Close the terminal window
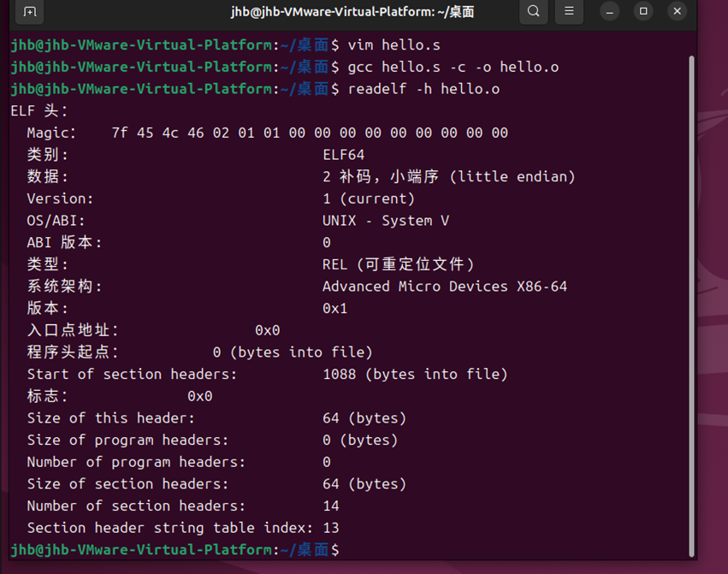 coord(677,11)
